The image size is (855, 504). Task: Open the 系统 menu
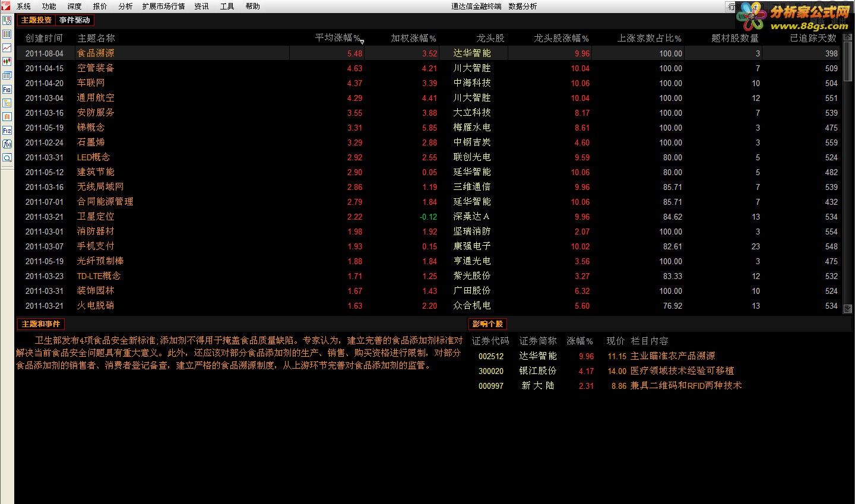click(x=24, y=7)
